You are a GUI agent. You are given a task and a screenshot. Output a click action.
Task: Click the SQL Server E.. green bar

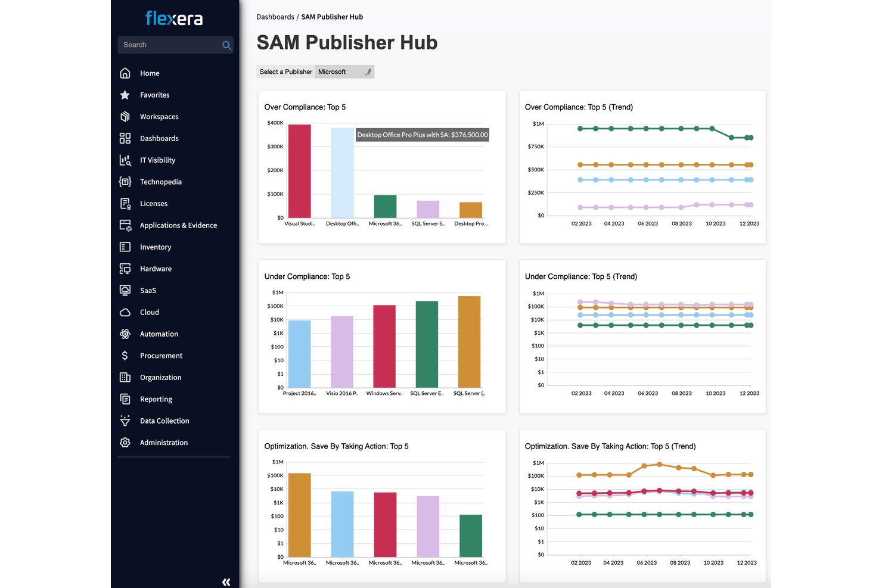(427, 344)
